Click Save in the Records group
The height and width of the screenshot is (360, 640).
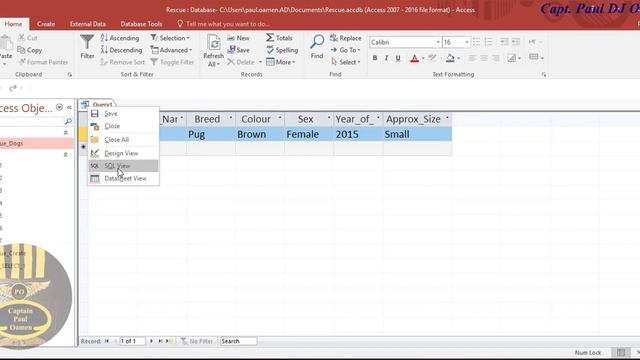coord(238,50)
